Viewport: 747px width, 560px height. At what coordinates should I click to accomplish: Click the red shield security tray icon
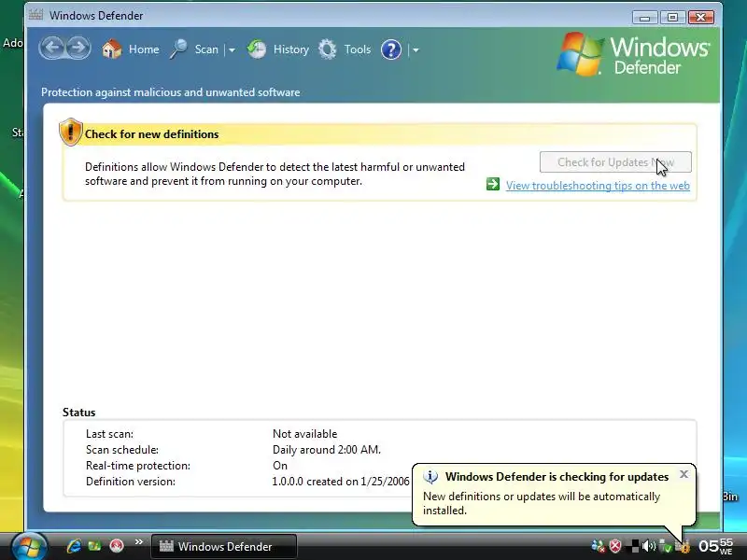pos(615,546)
